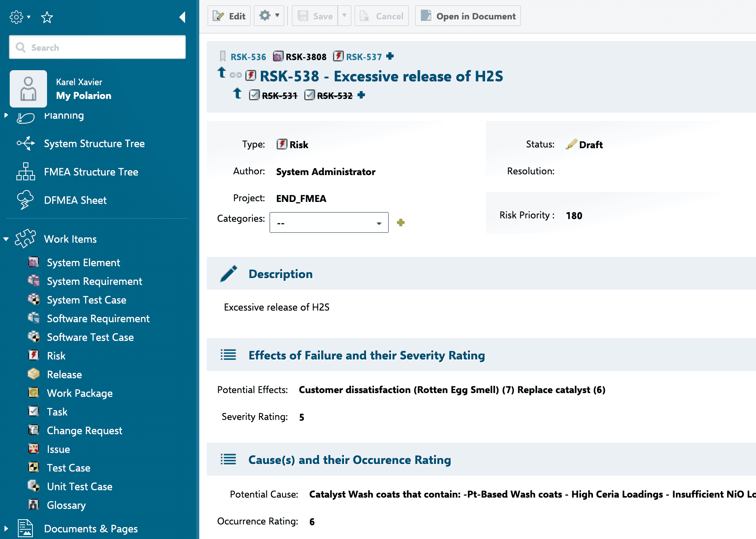
Task: Click the Edit button
Action: [229, 16]
